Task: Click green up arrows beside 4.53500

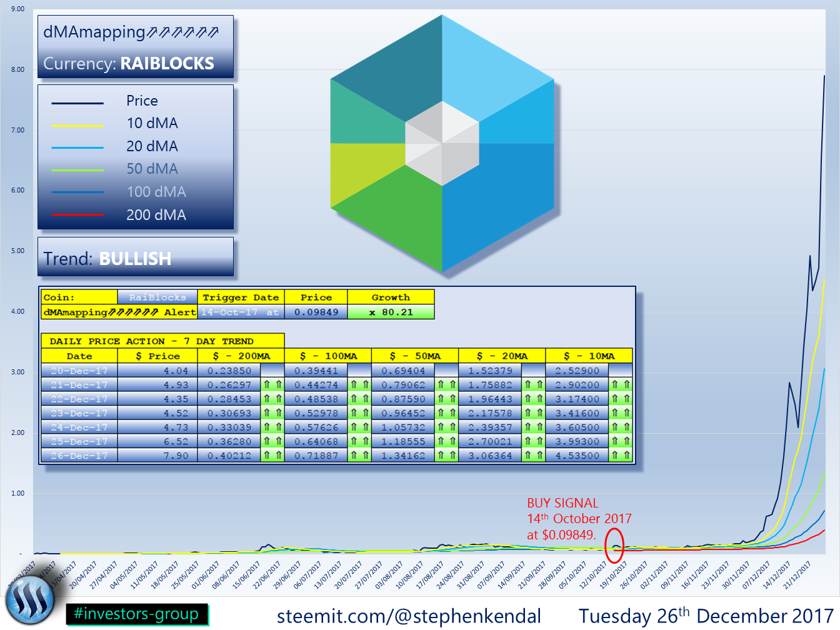Action: coord(621,456)
